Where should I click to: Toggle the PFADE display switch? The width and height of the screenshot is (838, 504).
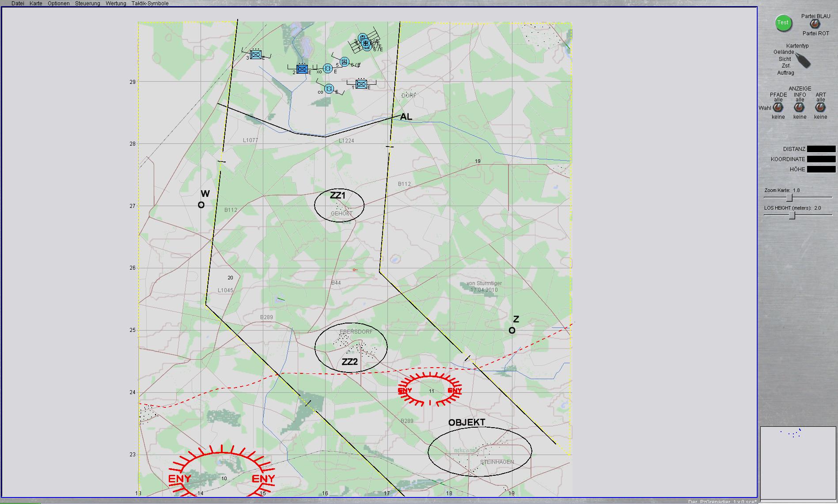(778, 108)
